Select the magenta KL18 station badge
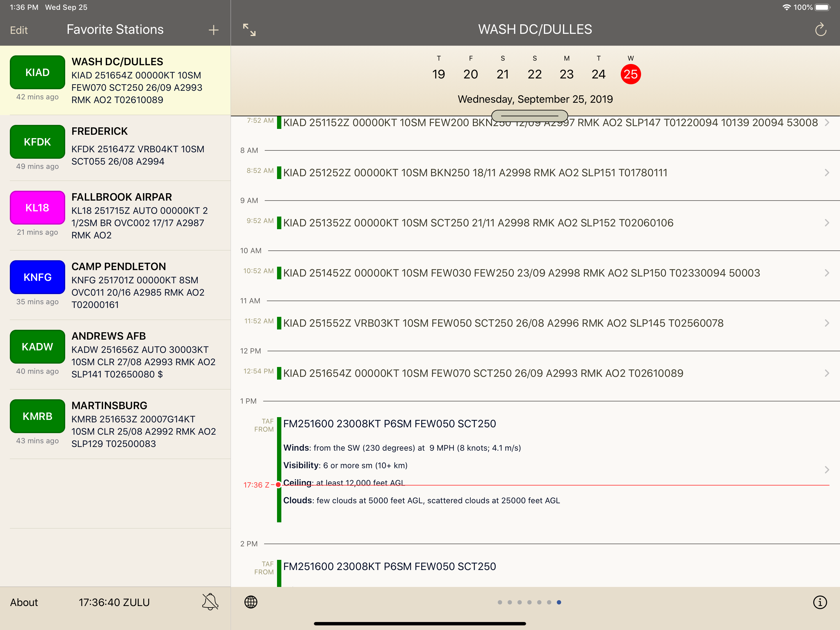The height and width of the screenshot is (630, 840). tap(37, 207)
